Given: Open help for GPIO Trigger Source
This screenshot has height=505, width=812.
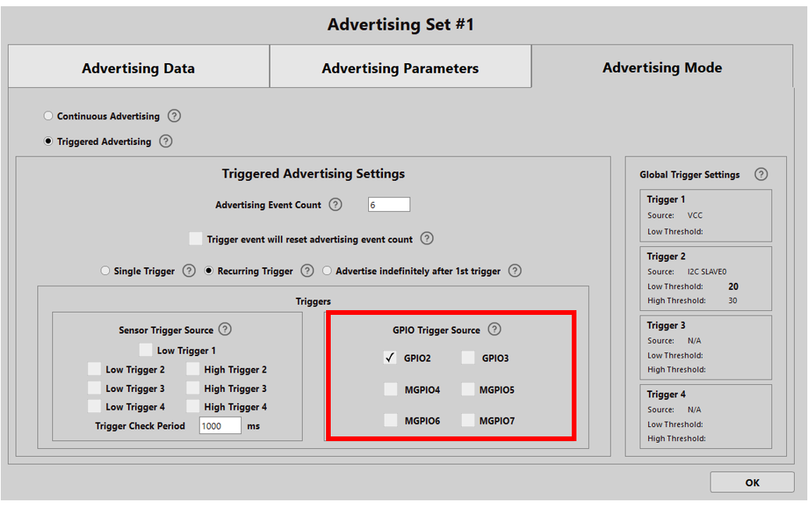Looking at the screenshot, I should pos(495,330).
